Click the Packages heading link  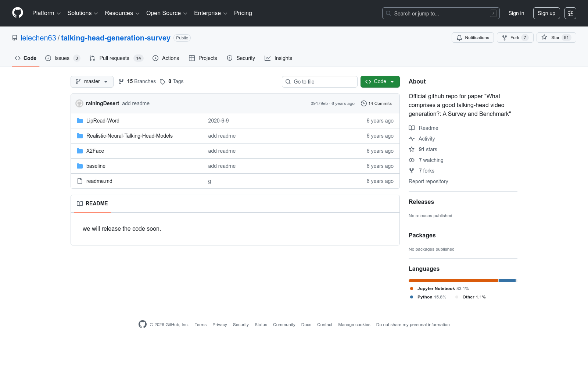tap(422, 235)
